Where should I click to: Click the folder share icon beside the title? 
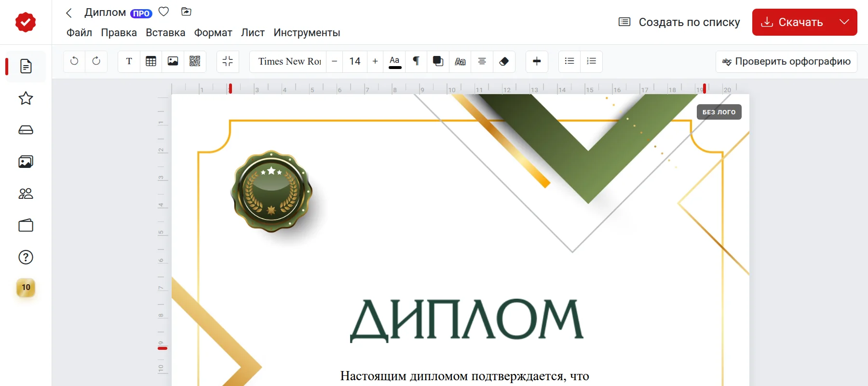(186, 12)
